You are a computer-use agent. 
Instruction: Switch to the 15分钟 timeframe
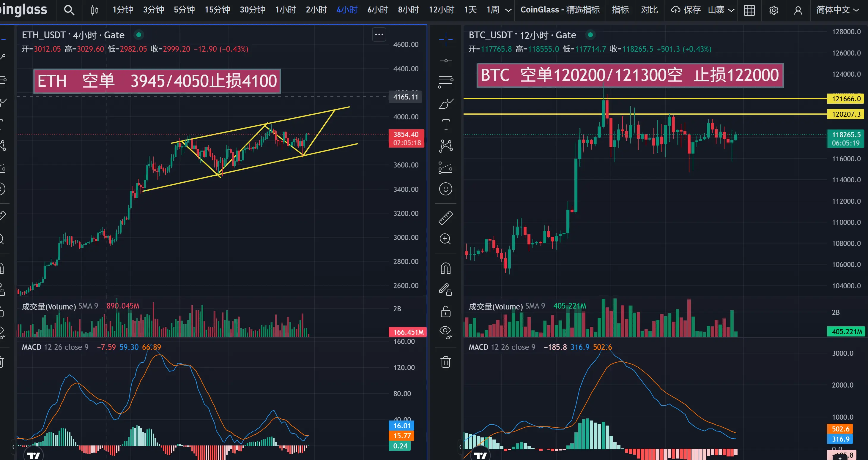217,10
